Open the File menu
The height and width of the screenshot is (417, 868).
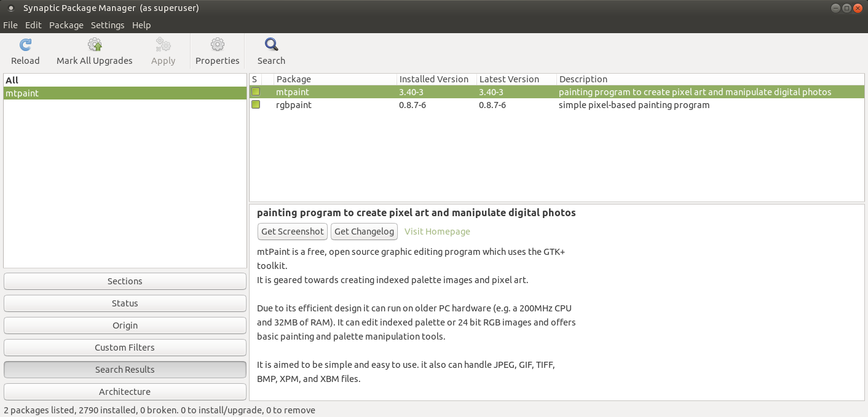coord(10,25)
